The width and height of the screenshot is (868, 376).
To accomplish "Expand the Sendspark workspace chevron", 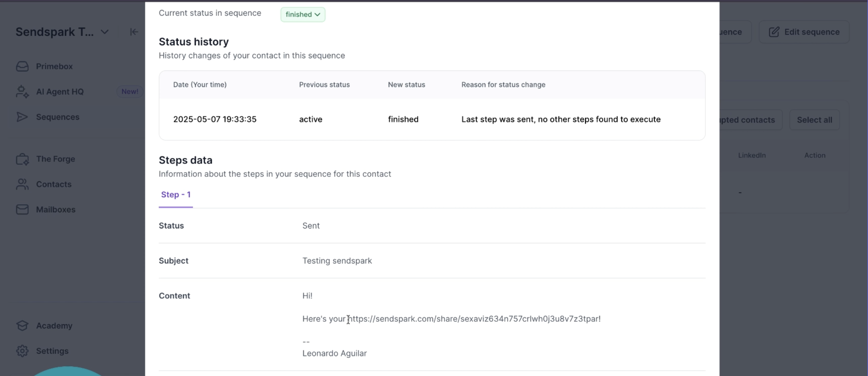I will (x=105, y=32).
